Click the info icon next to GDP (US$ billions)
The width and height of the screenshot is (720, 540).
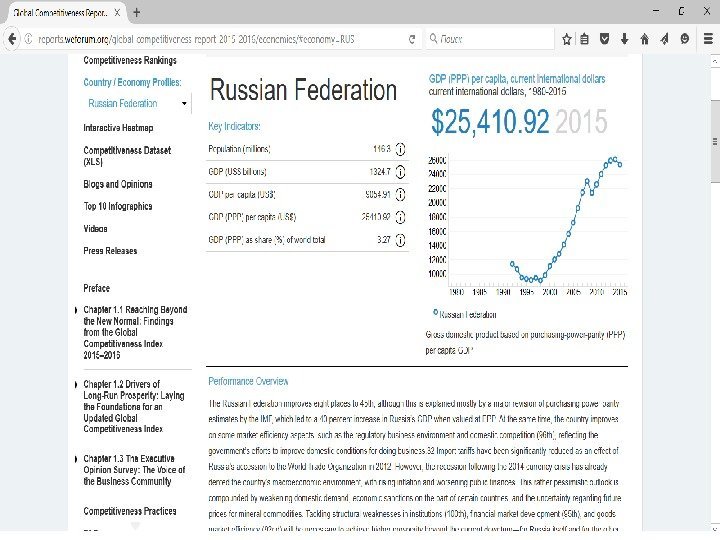click(400, 172)
